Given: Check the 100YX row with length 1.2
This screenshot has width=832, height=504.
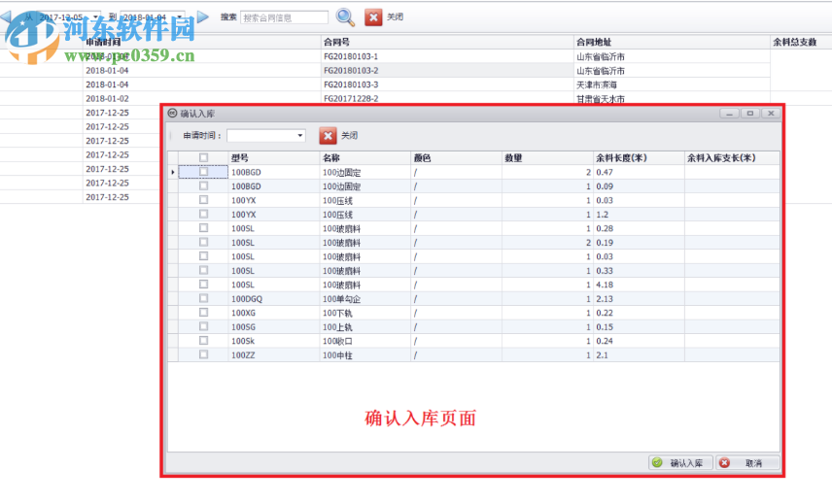Looking at the screenshot, I should tap(203, 214).
